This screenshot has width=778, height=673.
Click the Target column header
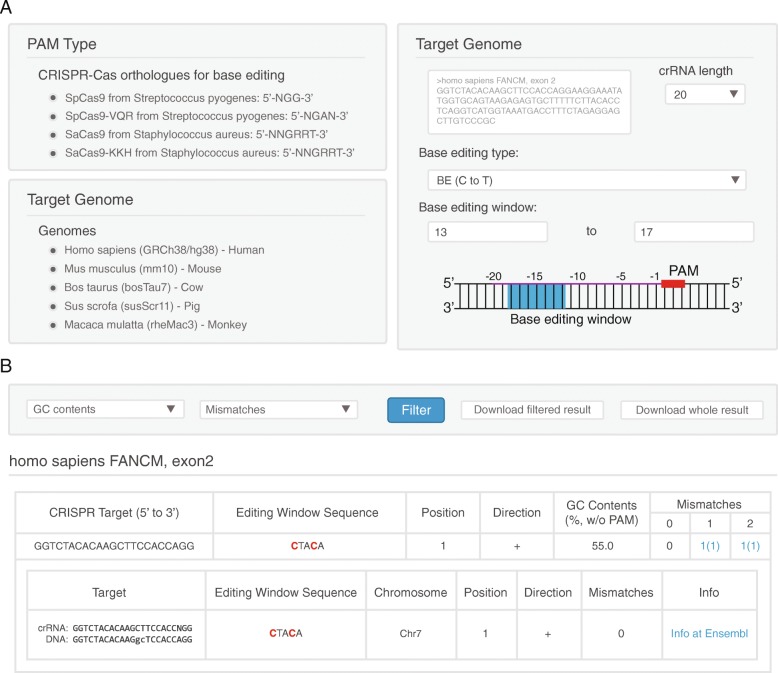pyautogui.click(x=109, y=593)
